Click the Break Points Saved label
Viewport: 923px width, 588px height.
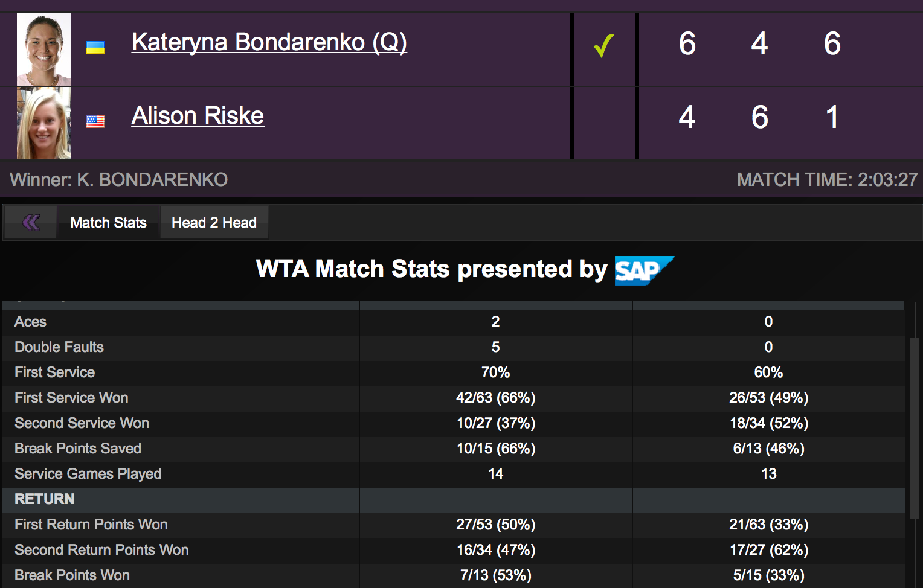pos(78,449)
